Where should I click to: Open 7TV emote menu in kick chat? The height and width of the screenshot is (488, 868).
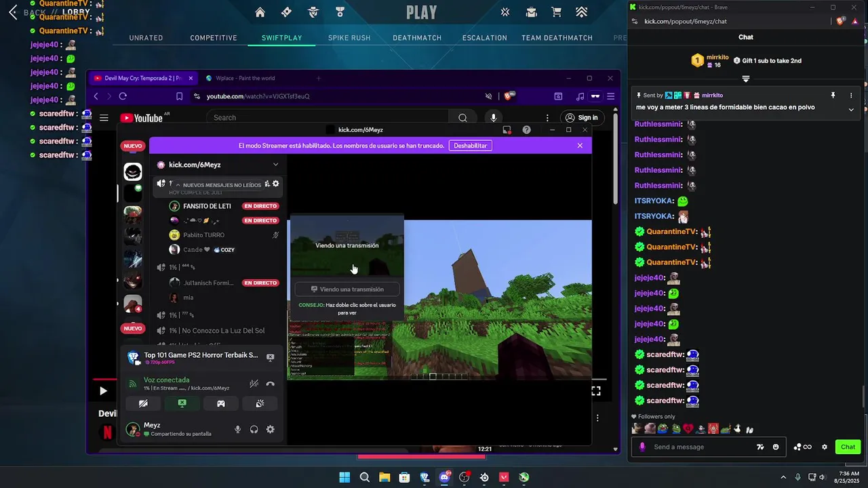pyautogui.click(x=760, y=447)
